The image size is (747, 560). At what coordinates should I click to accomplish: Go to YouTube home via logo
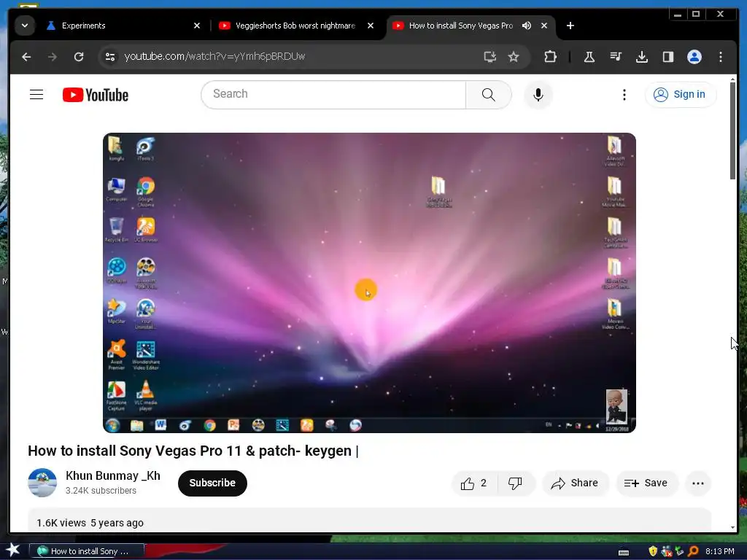click(96, 95)
